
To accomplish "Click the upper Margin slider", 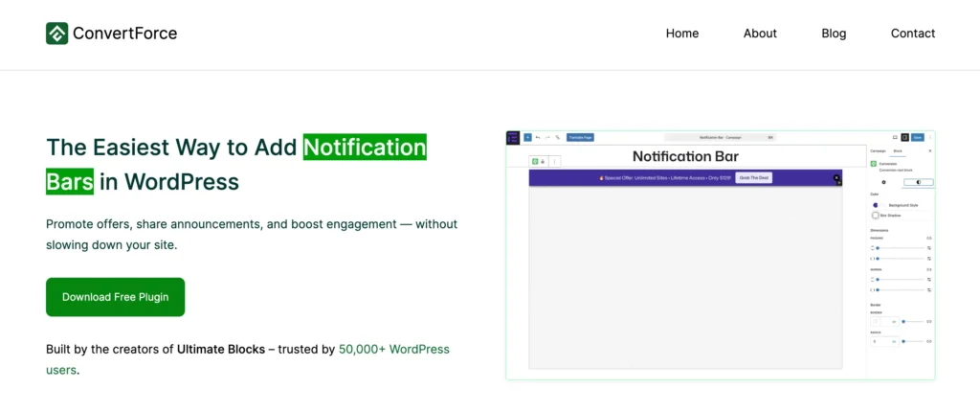I will (x=901, y=279).
